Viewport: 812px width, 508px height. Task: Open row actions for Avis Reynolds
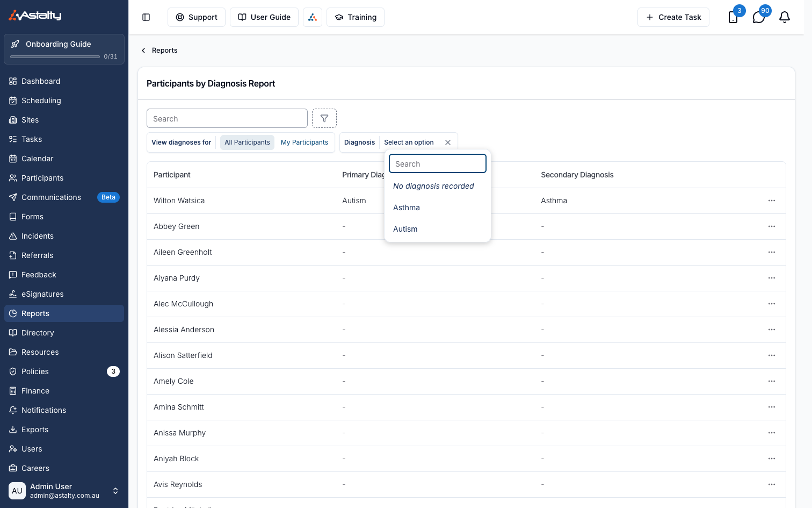click(x=772, y=484)
